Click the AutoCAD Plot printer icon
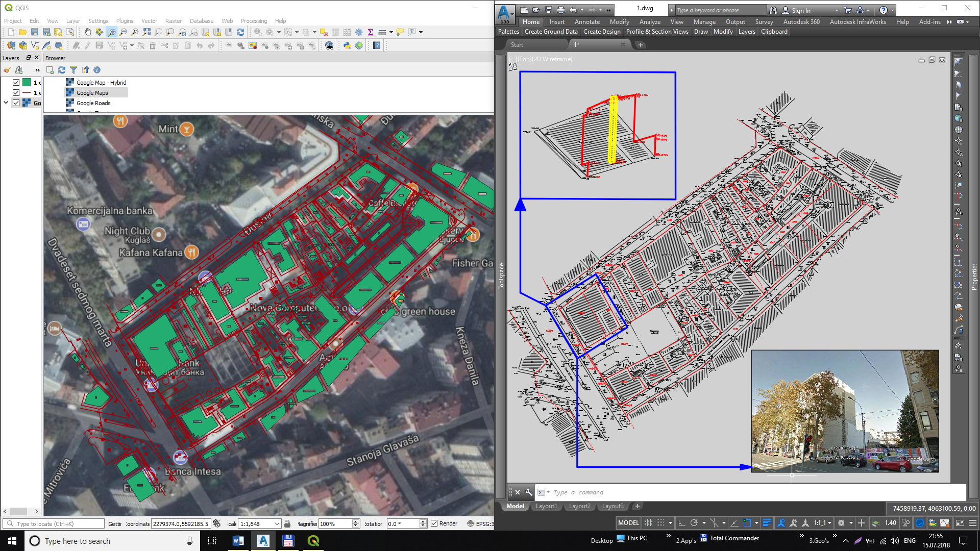The width and height of the screenshot is (980, 551). (561, 10)
